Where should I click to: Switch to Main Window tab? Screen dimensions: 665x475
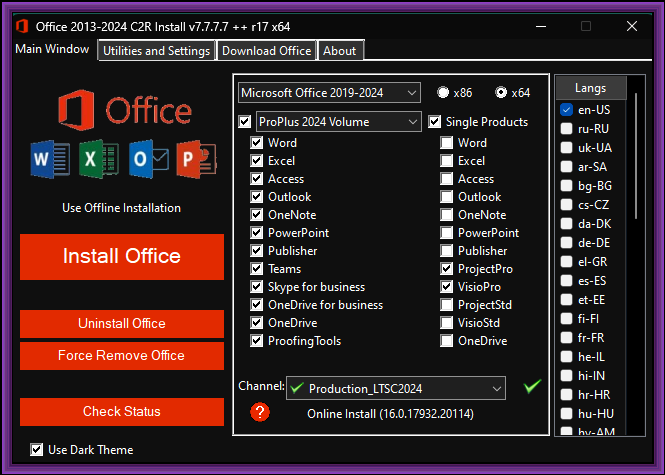[52, 49]
